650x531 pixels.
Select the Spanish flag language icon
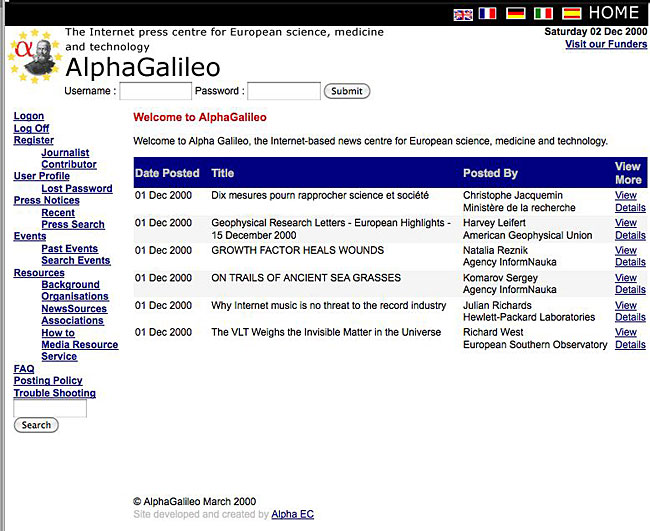(x=571, y=13)
